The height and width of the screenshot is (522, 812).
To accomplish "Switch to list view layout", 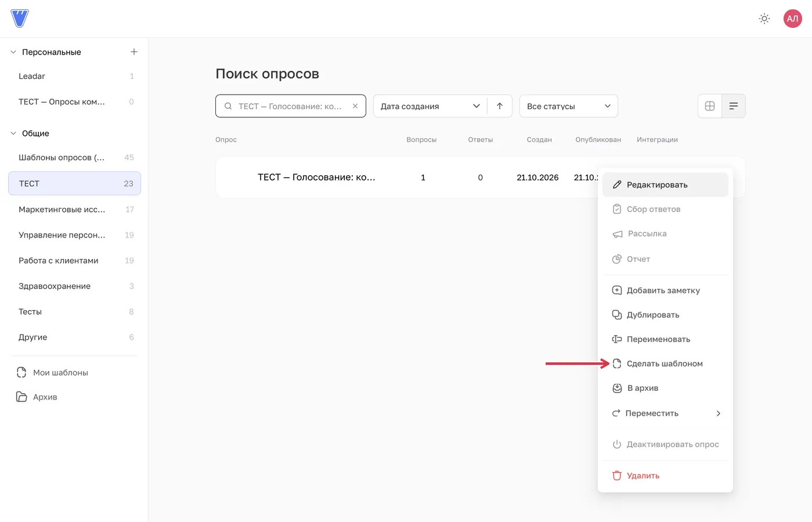I will [x=734, y=106].
